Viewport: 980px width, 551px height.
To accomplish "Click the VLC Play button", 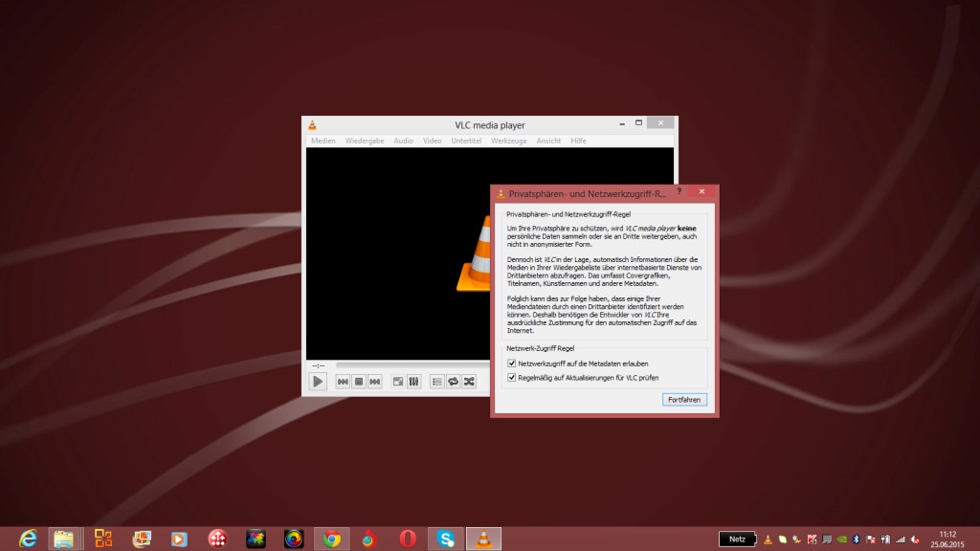I will coord(318,381).
